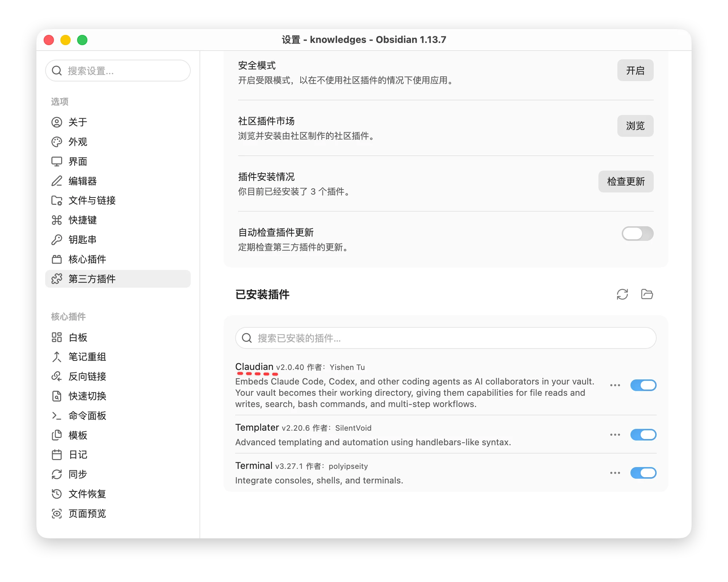Open more options for Claudian plugin
728x582 pixels.
pos(615,385)
